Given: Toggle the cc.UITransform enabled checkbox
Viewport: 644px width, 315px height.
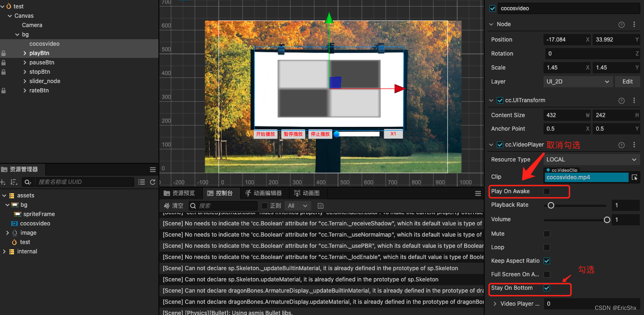Looking at the screenshot, I should tap(500, 100).
